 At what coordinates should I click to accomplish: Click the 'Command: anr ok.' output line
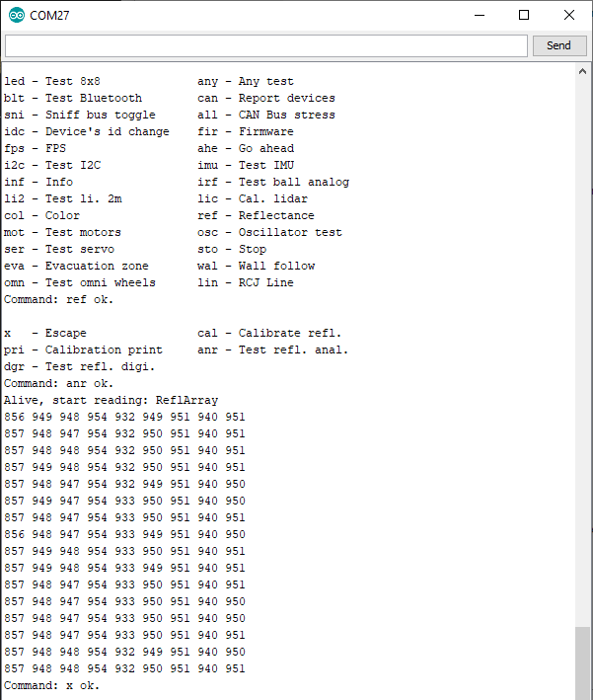tap(58, 383)
